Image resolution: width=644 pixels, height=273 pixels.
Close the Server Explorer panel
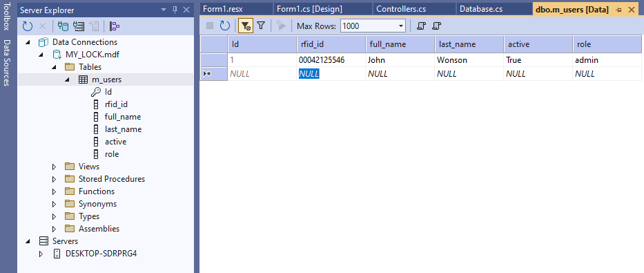(186, 10)
